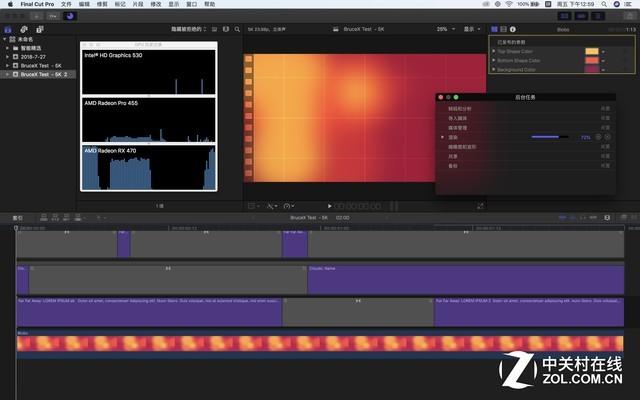Open the trim/enhancement wand dropdown under viewer

pyautogui.click(x=272, y=206)
